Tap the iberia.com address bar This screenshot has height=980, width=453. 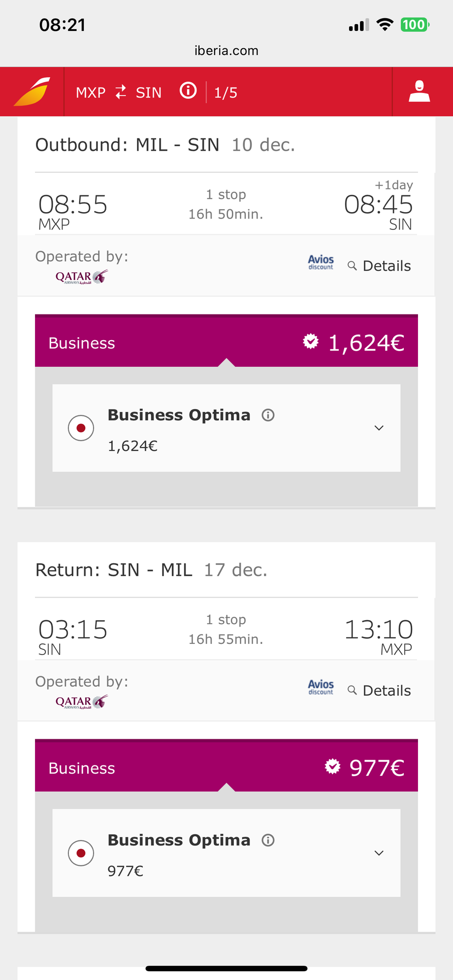(226, 51)
